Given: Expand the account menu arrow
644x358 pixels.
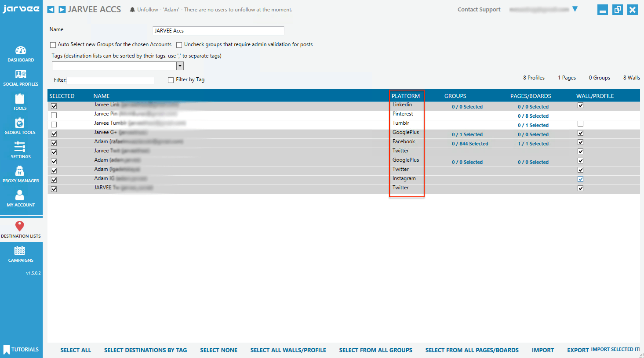Looking at the screenshot, I should click(575, 9).
